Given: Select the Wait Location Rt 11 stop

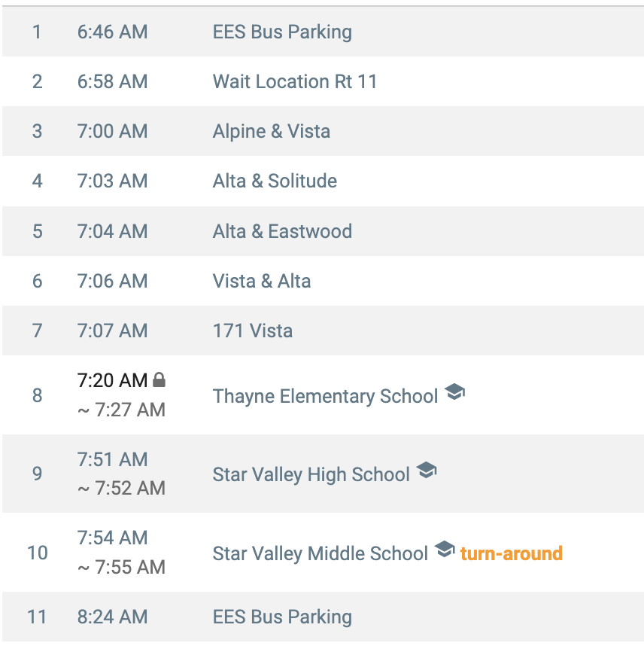Looking at the screenshot, I should [x=323, y=81].
